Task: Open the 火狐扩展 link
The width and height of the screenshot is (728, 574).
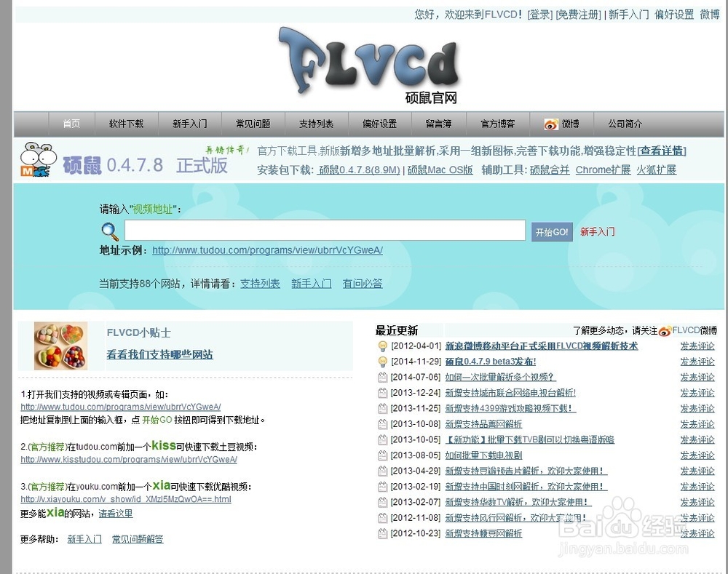Action: click(x=656, y=170)
